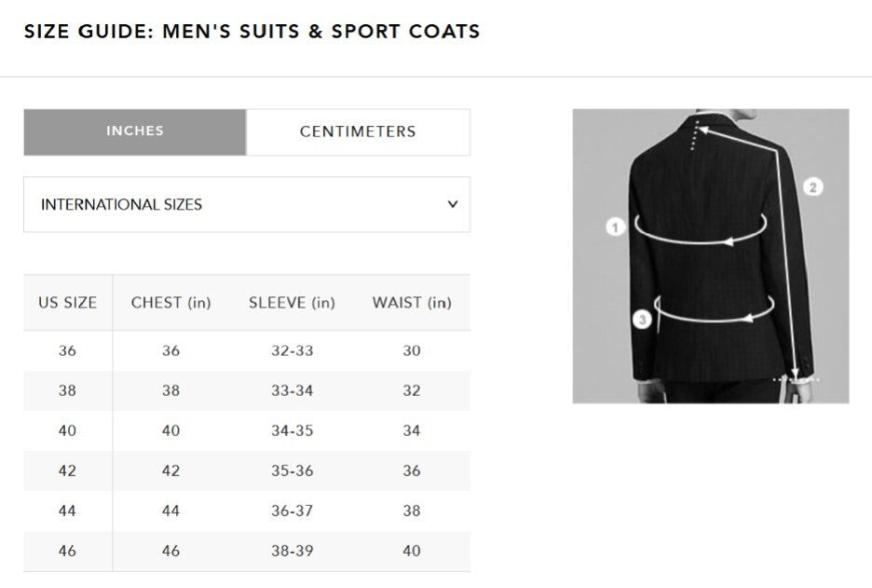Click the US SIZE column header

tap(67, 303)
